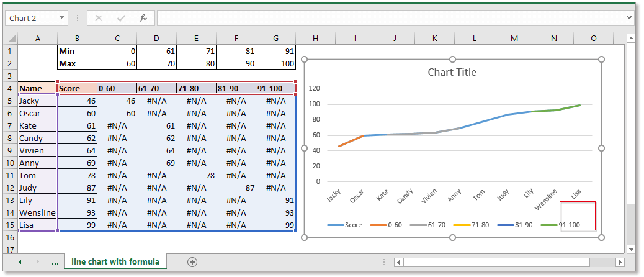Click the Enter checkmark icon in formula bar
The width and height of the screenshot is (644, 277).
pyautogui.click(x=120, y=18)
